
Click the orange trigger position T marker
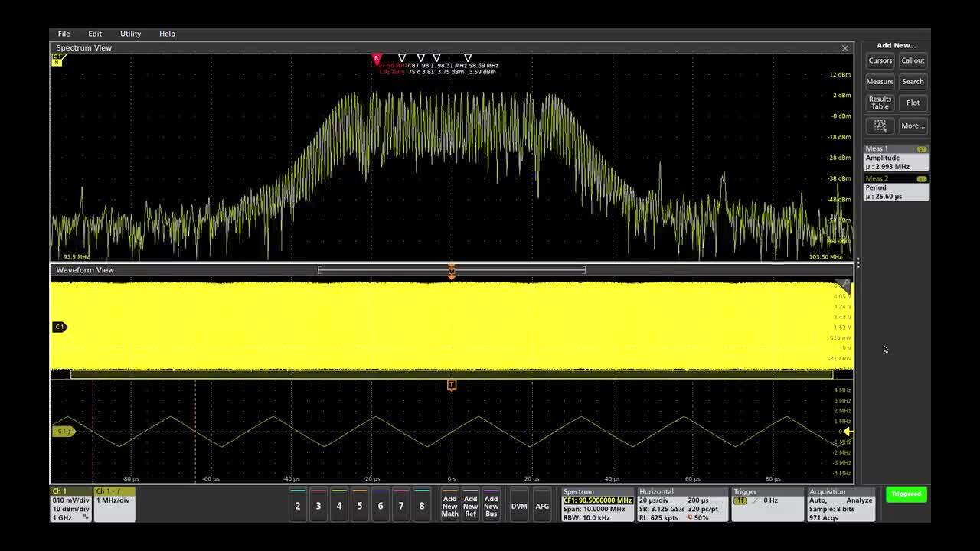tap(452, 385)
